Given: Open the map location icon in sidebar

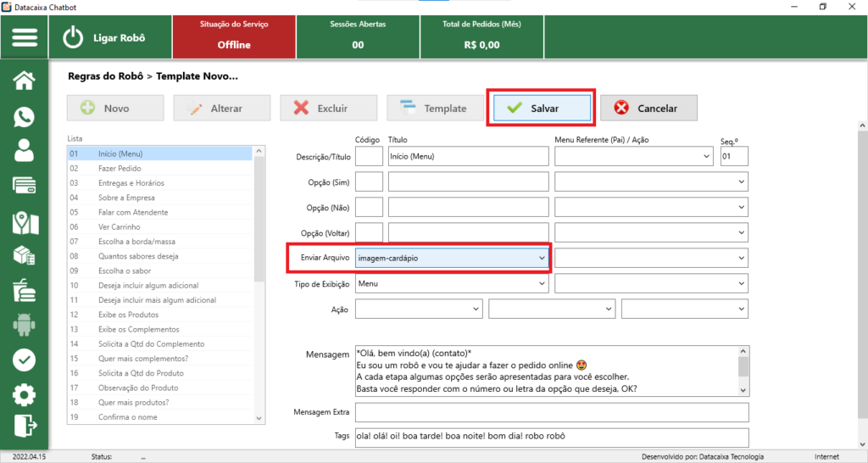Looking at the screenshot, I should [x=25, y=221].
